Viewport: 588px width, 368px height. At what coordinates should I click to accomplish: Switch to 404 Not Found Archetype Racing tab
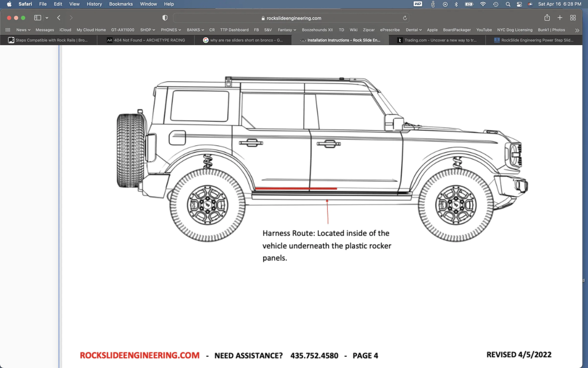pyautogui.click(x=146, y=40)
